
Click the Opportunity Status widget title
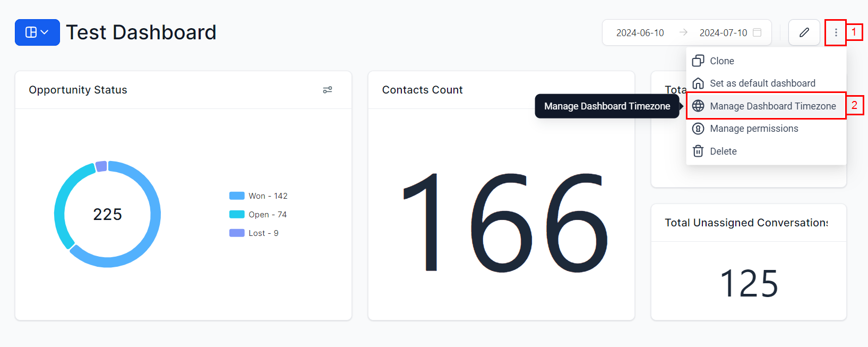click(78, 90)
